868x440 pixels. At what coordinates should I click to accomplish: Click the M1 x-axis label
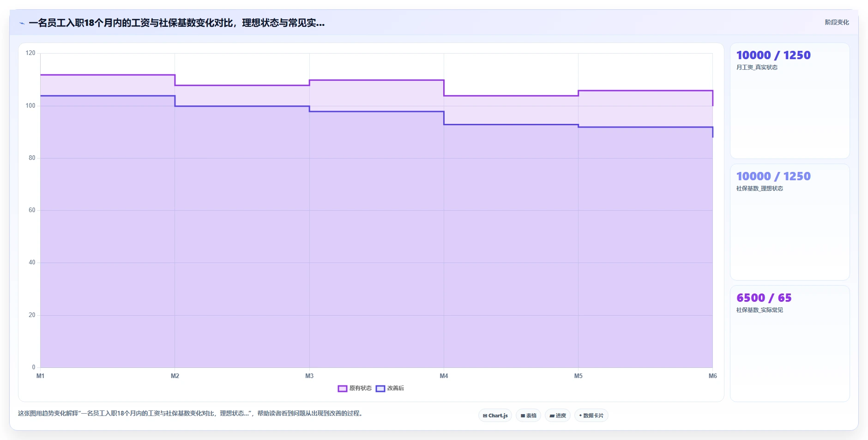point(40,376)
